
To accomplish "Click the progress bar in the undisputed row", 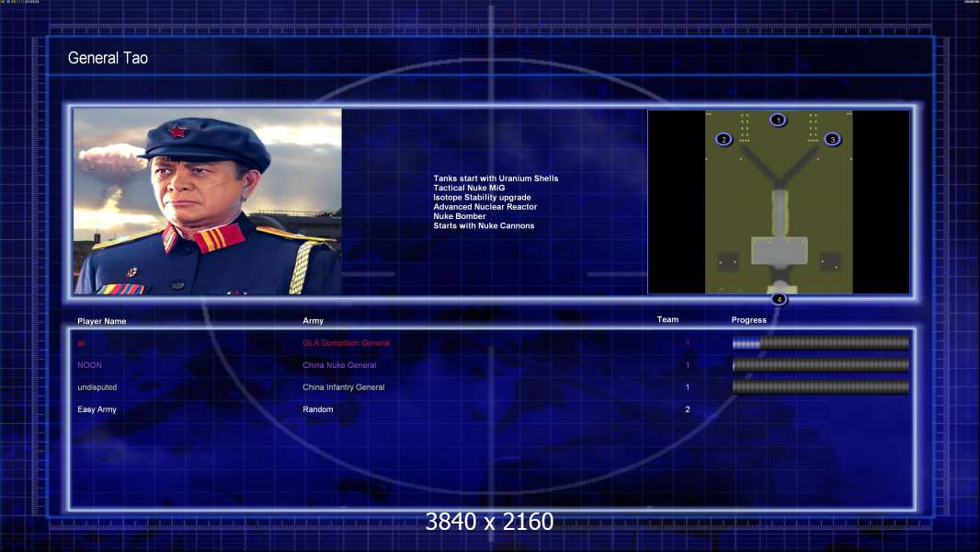I will coord(821,387).
